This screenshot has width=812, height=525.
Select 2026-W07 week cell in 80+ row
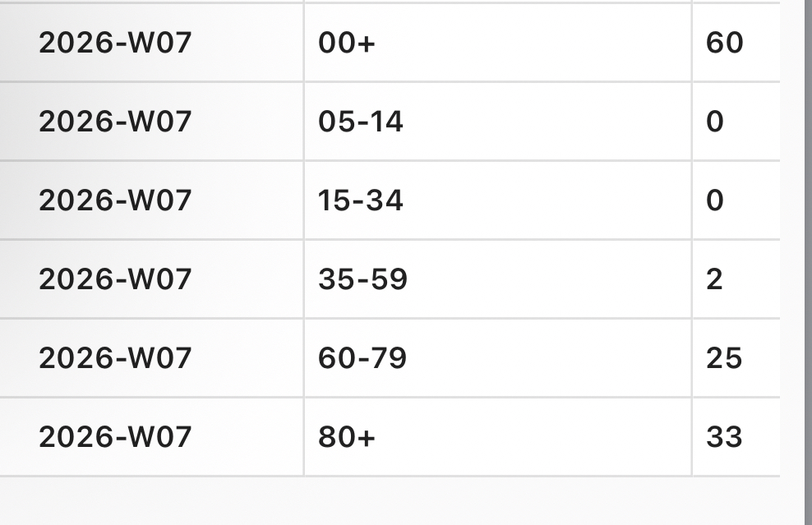click(x=115, y=437)
